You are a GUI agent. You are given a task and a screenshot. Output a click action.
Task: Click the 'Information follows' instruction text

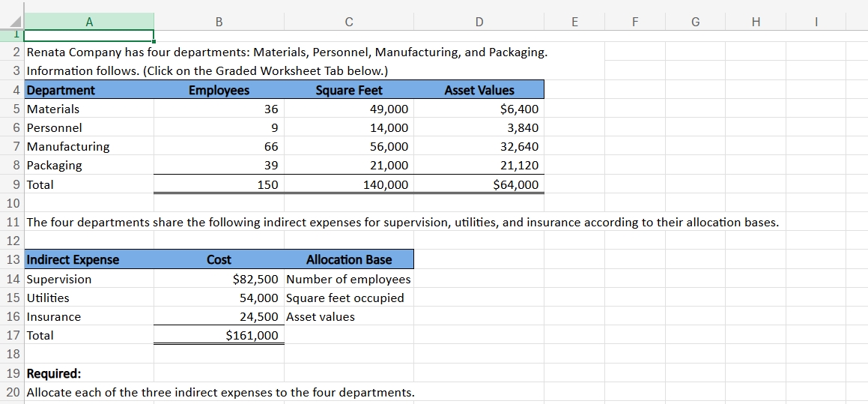coord(207,71)
